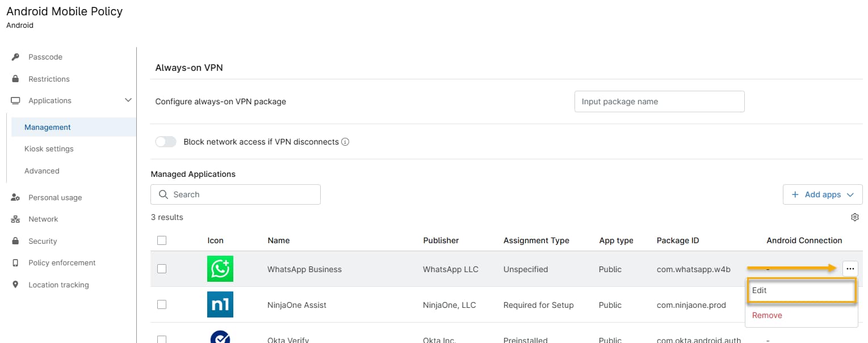Open the Network settings section
This screenshot has height=343, width=868.
tap(43, 219)
